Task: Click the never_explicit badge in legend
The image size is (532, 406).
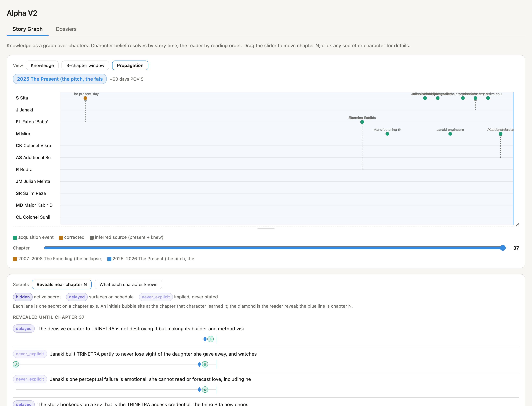Action: pyautogui.click(x=156, y=297)
